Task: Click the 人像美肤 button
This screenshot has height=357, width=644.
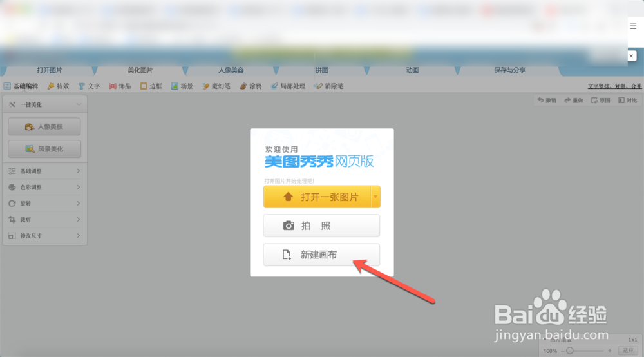Action: (44, 126)
